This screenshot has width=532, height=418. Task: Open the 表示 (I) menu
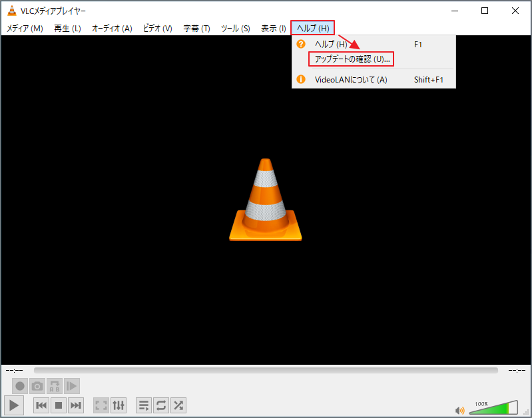[274, 28]
